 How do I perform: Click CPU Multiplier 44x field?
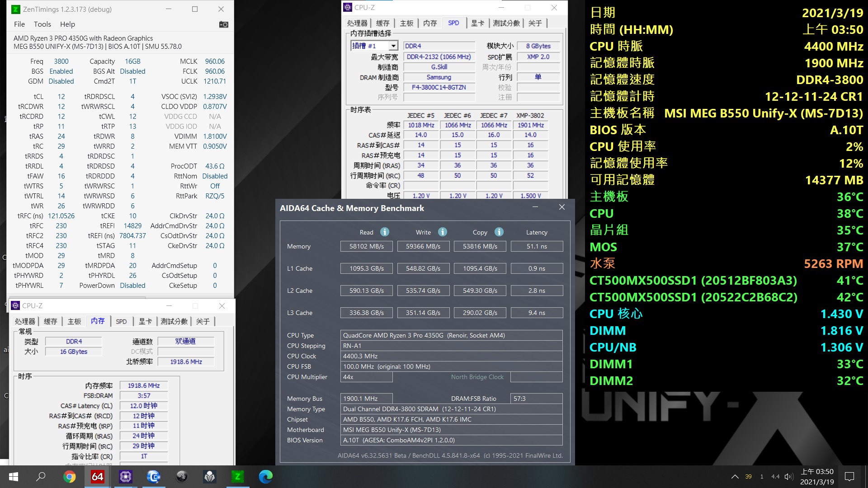click(366, 377)
